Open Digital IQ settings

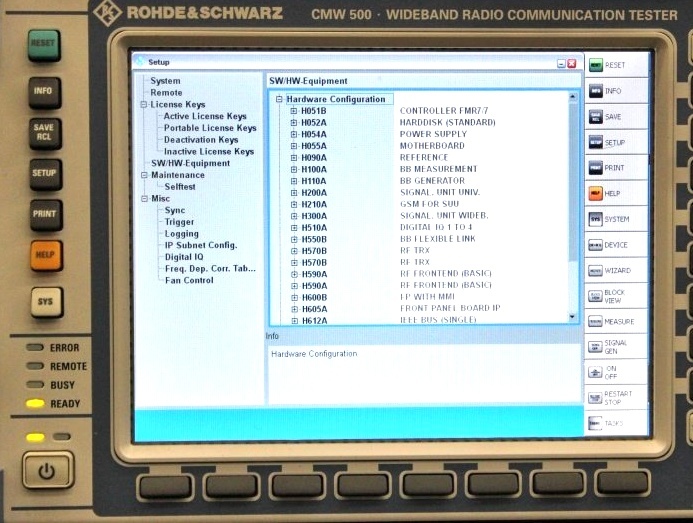coord(184,257)
